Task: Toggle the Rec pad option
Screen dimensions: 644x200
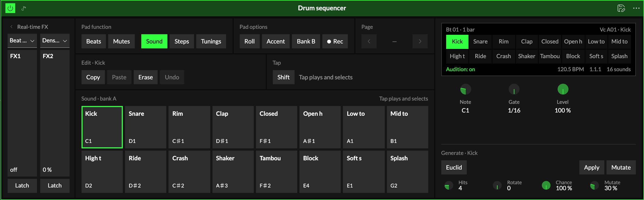Action: tap(335, 41)
